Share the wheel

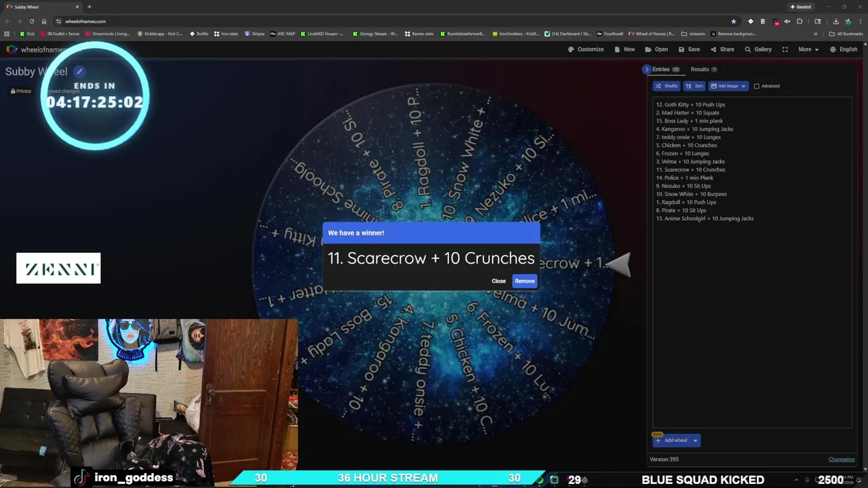(722, 49)
